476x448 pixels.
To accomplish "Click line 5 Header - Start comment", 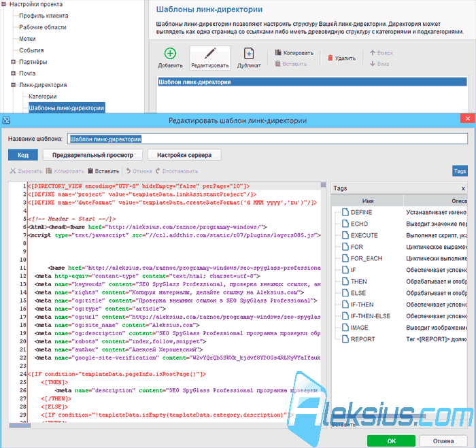I will 71,219.
